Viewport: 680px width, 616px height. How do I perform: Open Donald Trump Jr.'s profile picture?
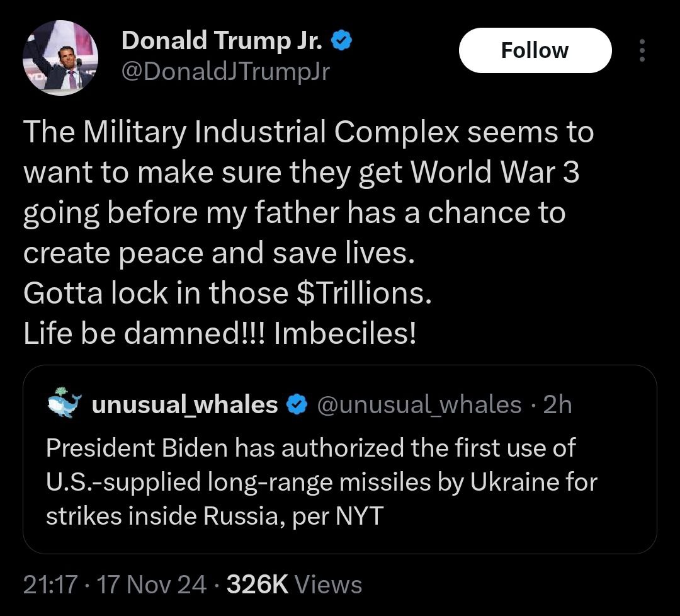[60, 58]
